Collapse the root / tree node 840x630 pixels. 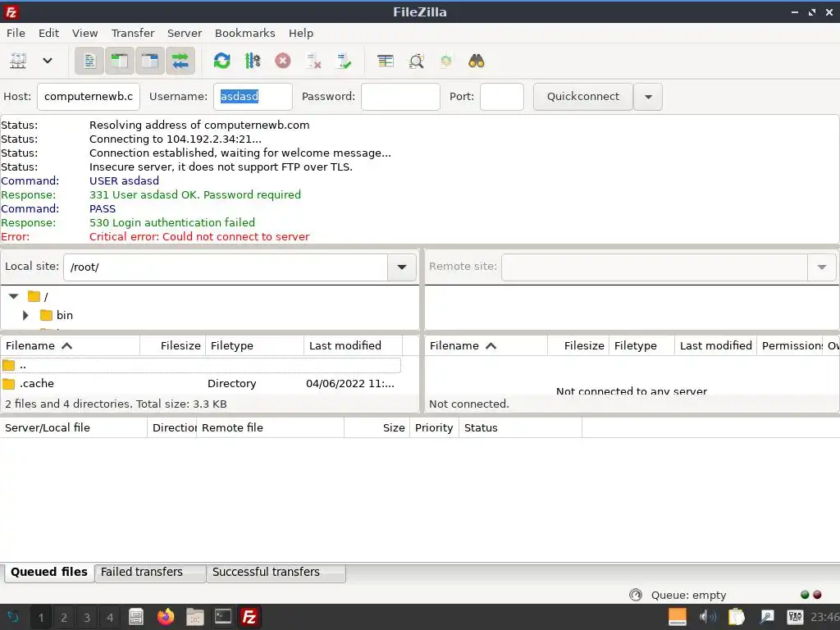coord(14,296)
